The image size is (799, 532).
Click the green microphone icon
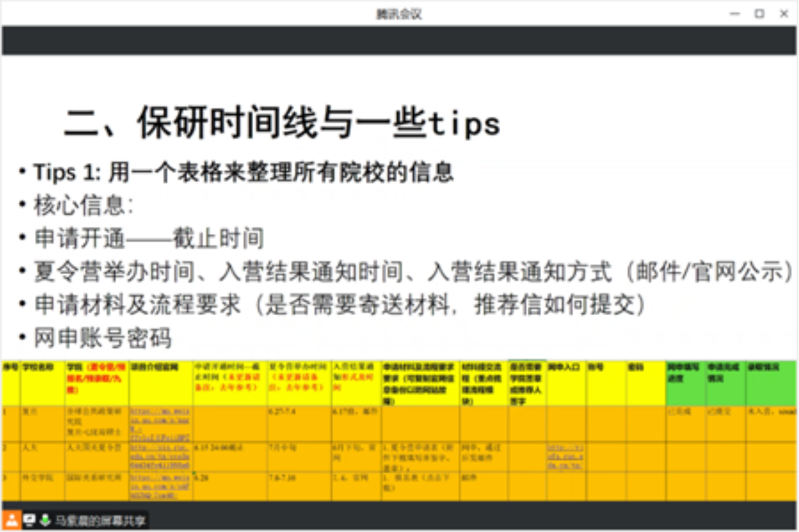pyautogui.click(x=45, y=520)
